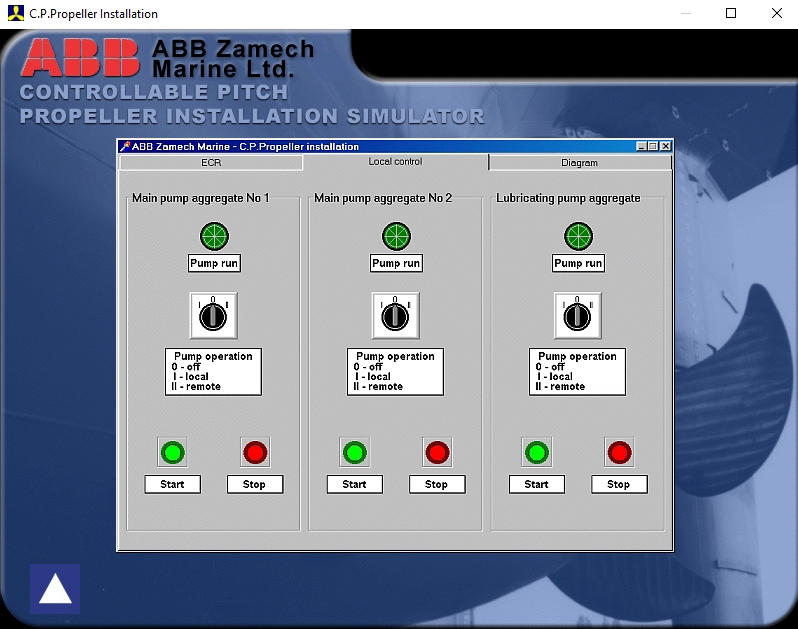Click green start lamp for Lubricating pump
Viewport: 798px width, 629px height.
tap(537, 452)
